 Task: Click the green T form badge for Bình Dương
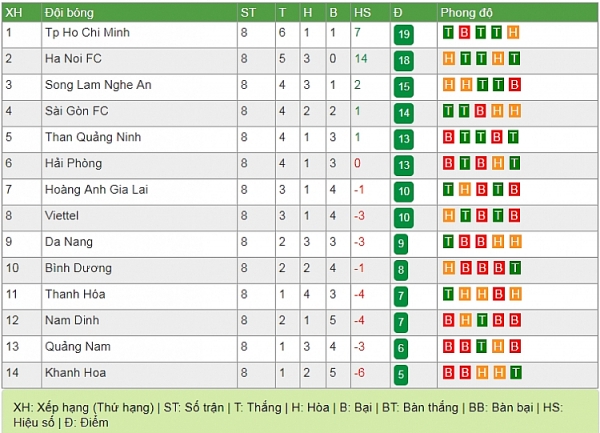pyautogui.click(x=514, y=267)
